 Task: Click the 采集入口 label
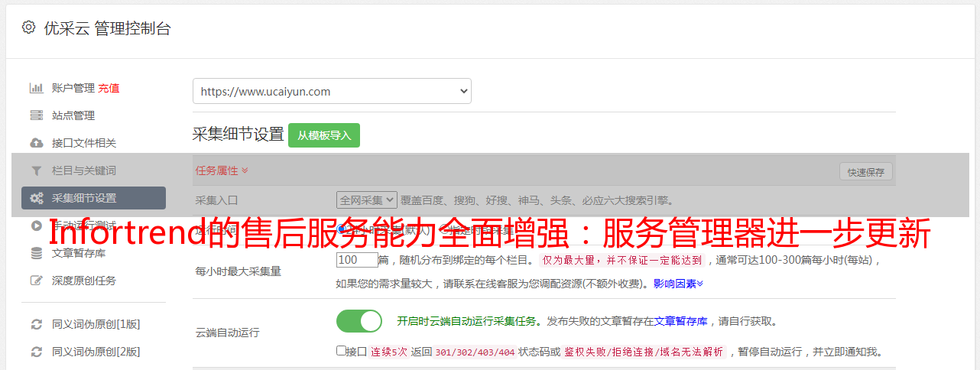217,200
